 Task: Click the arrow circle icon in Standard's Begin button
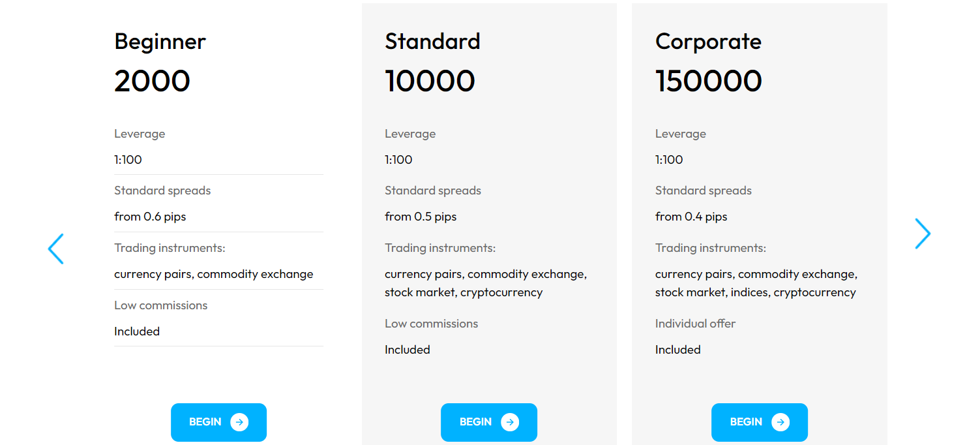tap(510, 422)
